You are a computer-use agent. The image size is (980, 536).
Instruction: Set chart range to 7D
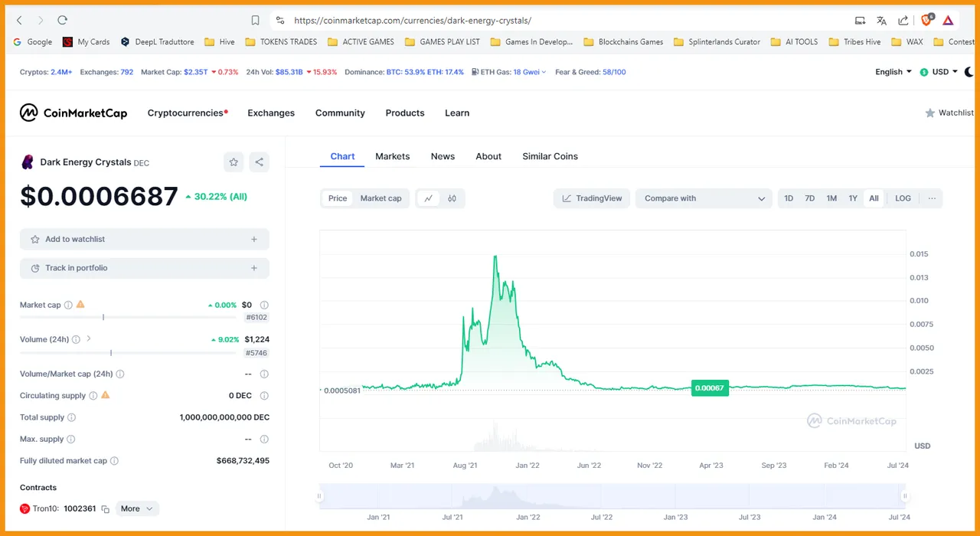click(809, 198)
